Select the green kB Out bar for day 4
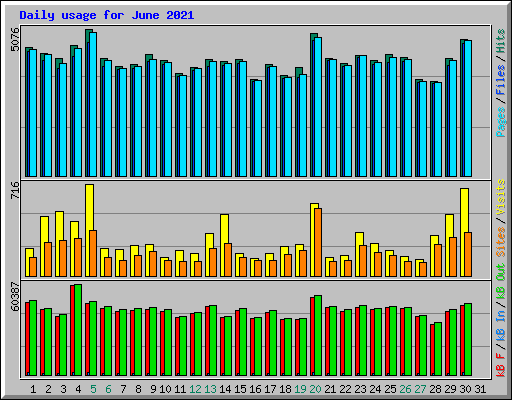 [x=78, y=330]
